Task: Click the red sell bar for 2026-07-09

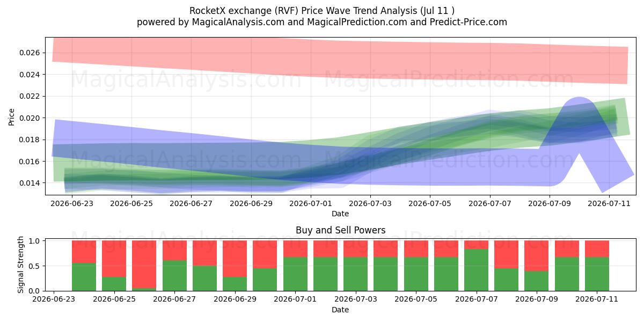Action: tap(537, 256)
